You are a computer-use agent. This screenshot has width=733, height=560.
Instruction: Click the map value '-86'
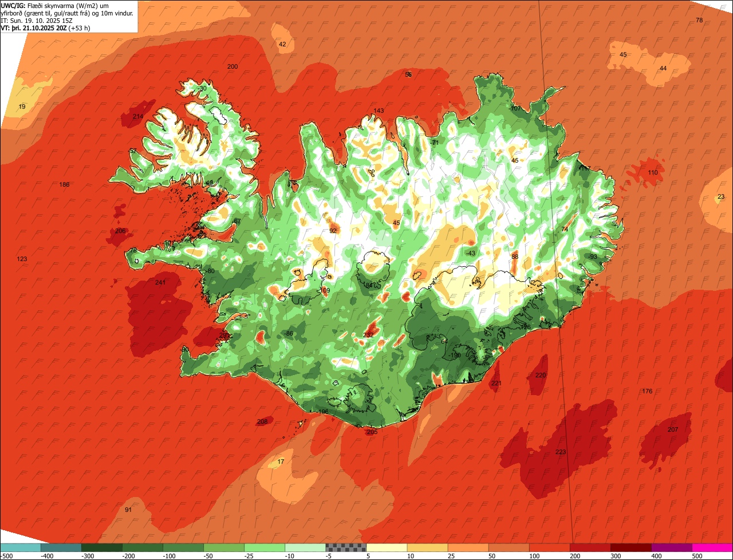point(289,334)
